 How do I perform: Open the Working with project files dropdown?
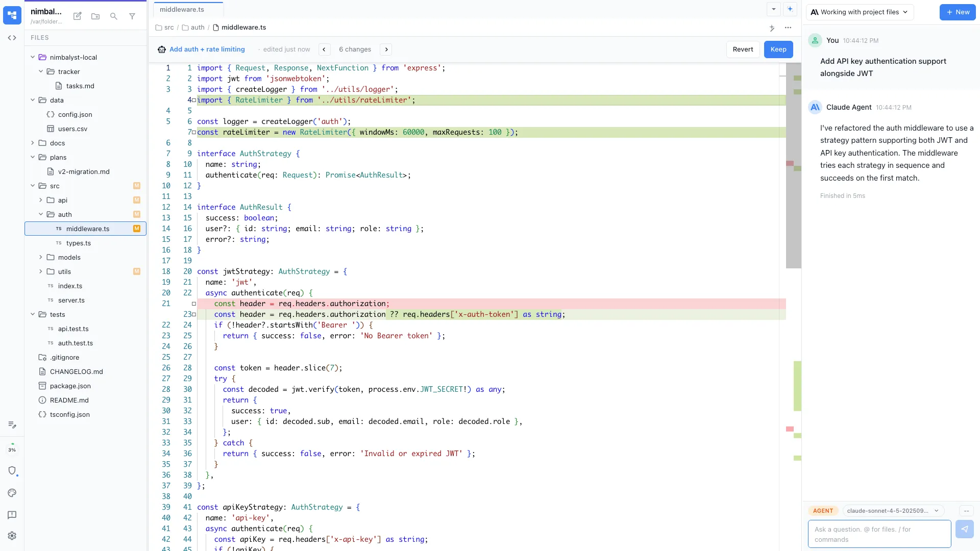(x=859, y=12)
